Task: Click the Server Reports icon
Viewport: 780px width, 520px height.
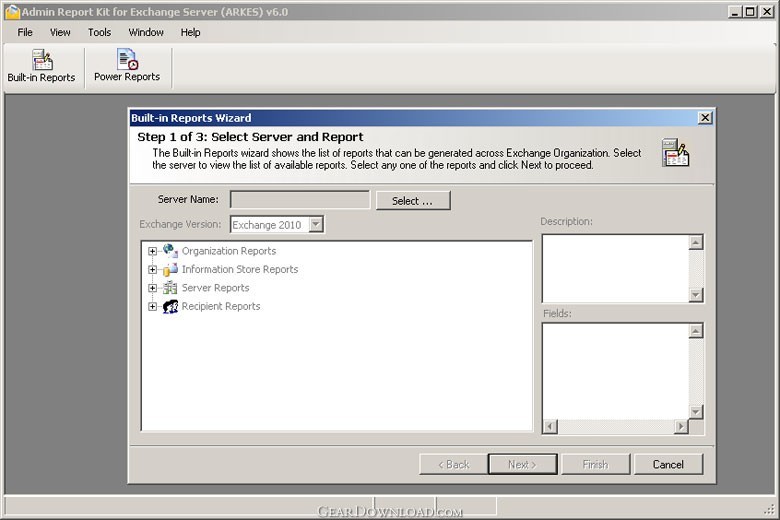Action: 170,288
